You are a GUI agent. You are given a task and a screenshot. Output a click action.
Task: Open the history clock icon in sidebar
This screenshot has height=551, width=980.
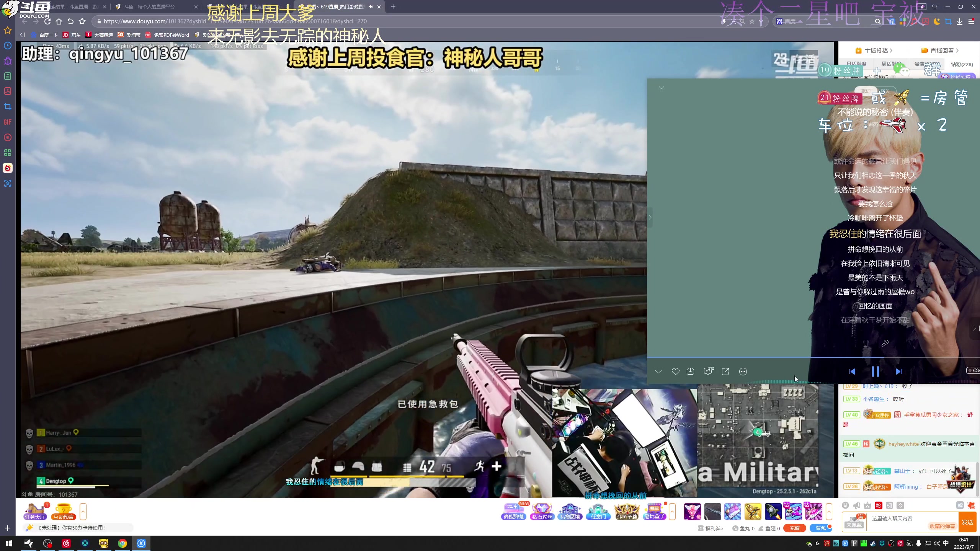tap(8, 46)
